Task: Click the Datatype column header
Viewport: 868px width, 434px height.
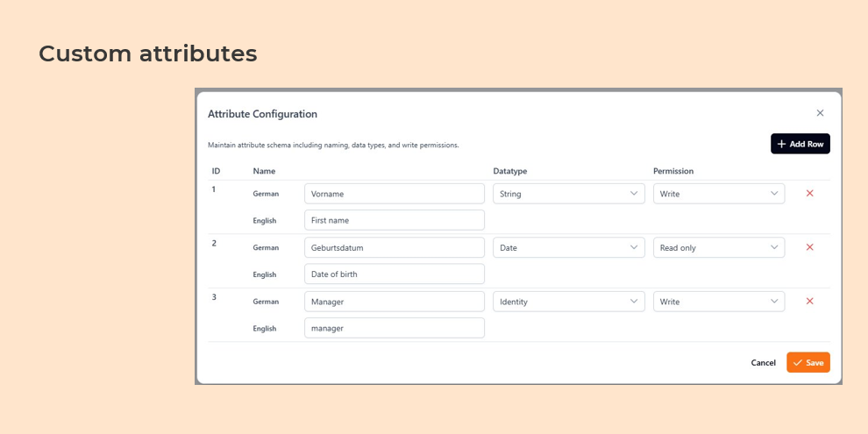Action: coord(509,171)
